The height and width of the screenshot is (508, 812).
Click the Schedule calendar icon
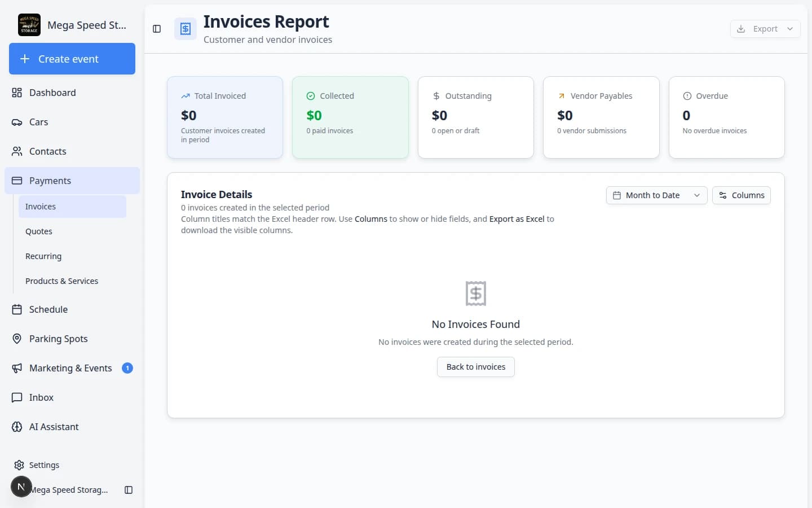17,309
